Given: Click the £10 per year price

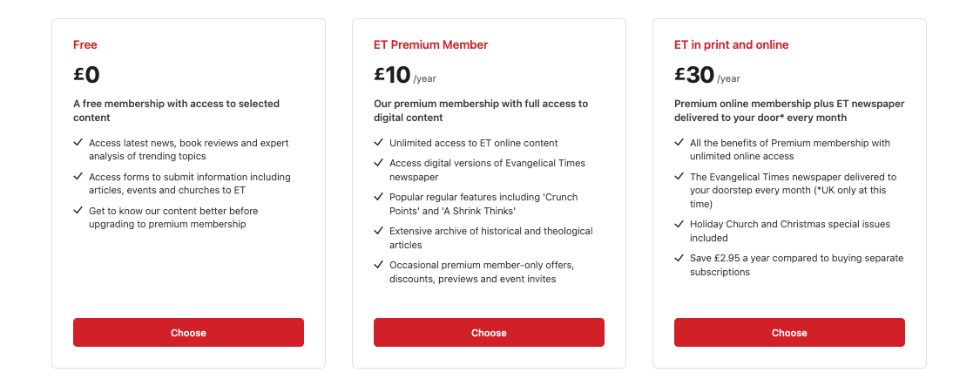Looking at the screenshot, I should (x=405, y=75).
